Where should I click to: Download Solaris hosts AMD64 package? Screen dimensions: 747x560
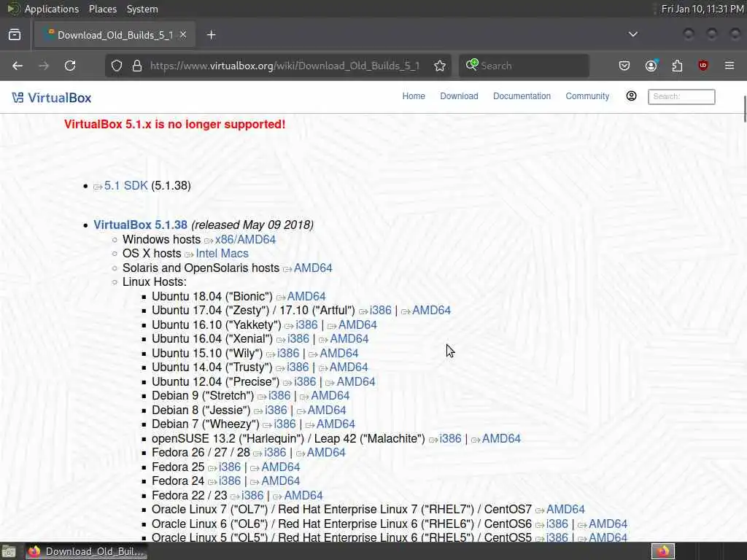click(x=313, y=268)
